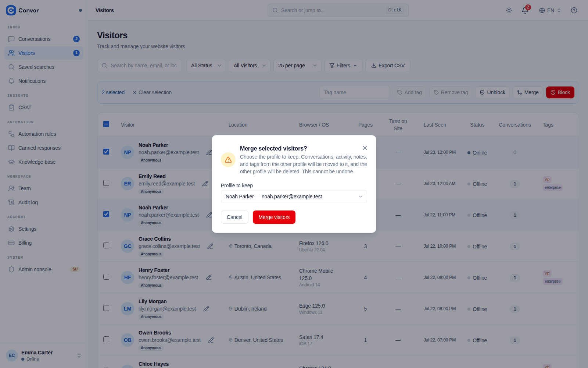Image resolution: width=588 pixels, height=368 pixels.
Task: Open the notifications bell icon
Action: point(525,10)
